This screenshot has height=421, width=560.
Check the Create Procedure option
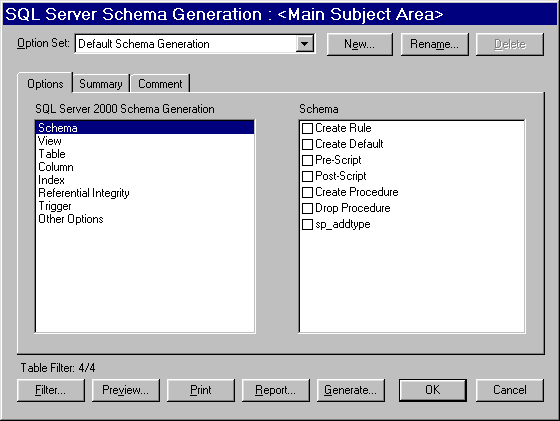pyautogui.click(x=307, y=192)
